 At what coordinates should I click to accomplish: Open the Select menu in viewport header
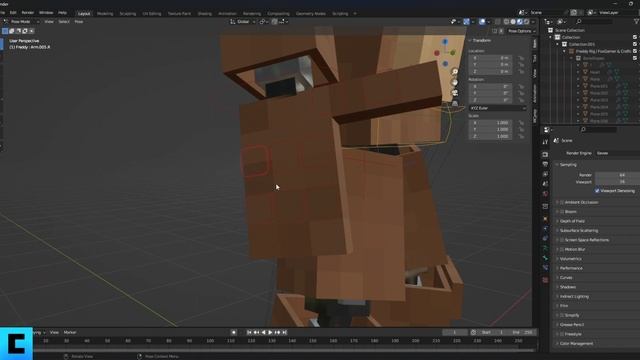tap(64, 22)
